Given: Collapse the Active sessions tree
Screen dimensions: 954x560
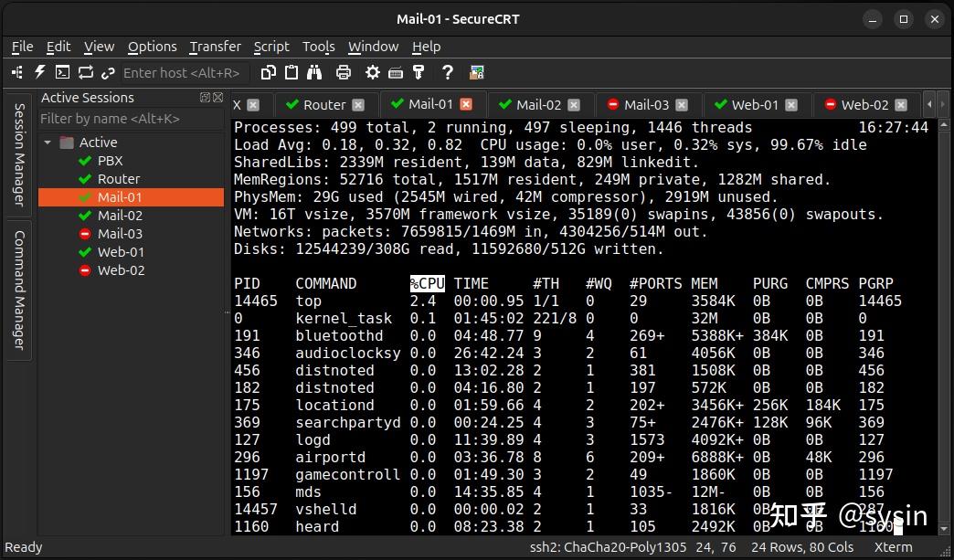Looking at the screenshot, I should pos(48,143).
